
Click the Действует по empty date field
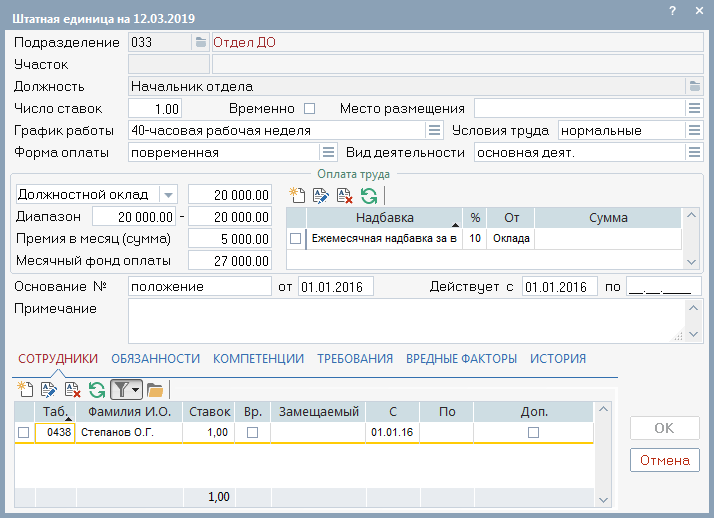click(x=663, y=287)
